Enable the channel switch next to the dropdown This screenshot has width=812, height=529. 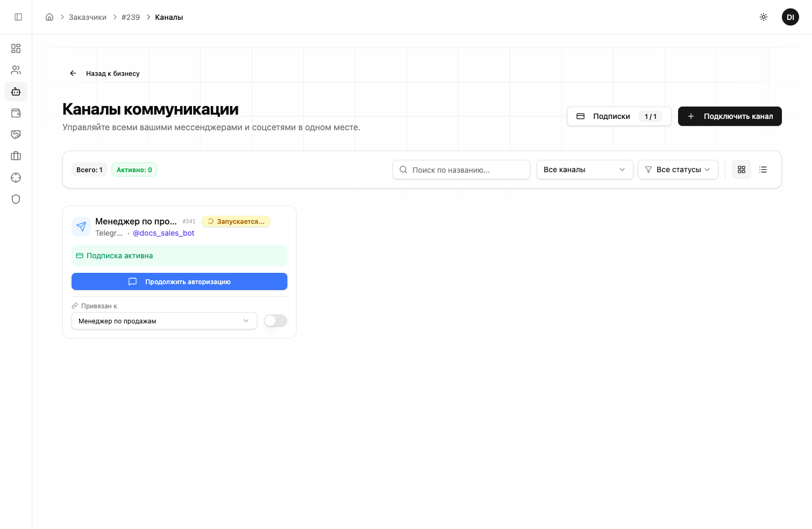(275, 321)
